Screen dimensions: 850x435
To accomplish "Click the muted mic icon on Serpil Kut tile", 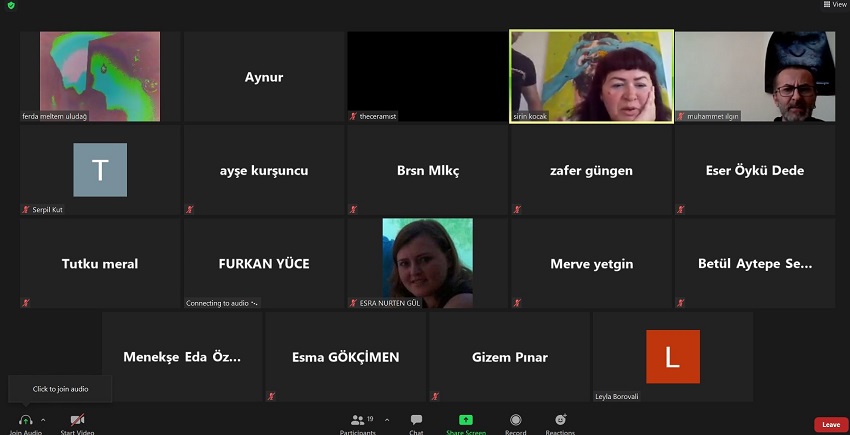I will point(26,210).
